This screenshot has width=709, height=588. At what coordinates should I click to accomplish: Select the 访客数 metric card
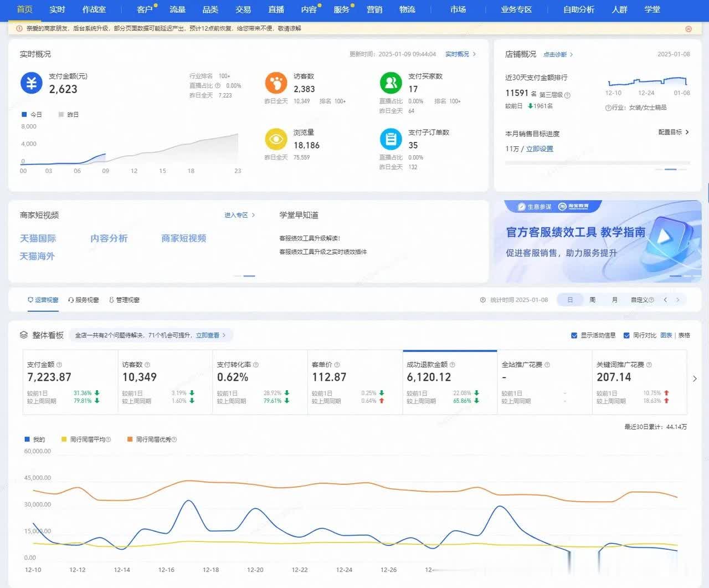[x=165, y=382]
